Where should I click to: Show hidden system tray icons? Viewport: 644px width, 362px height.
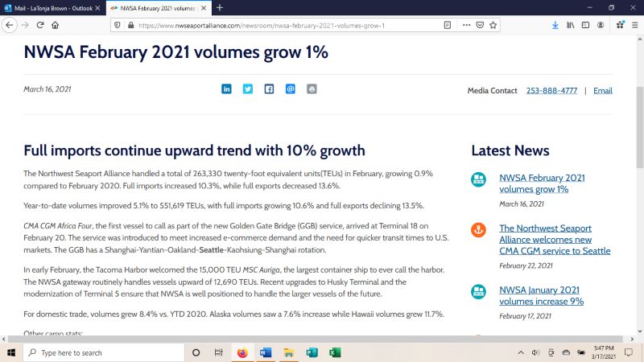[521, 352]
